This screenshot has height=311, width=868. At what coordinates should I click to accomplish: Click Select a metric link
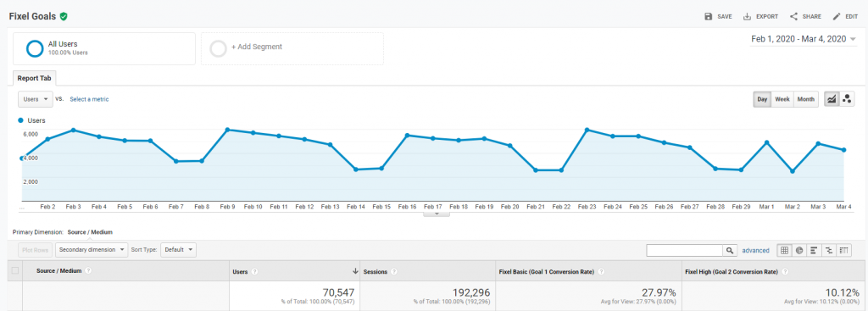pyautogui.click(x=89, y=99)
